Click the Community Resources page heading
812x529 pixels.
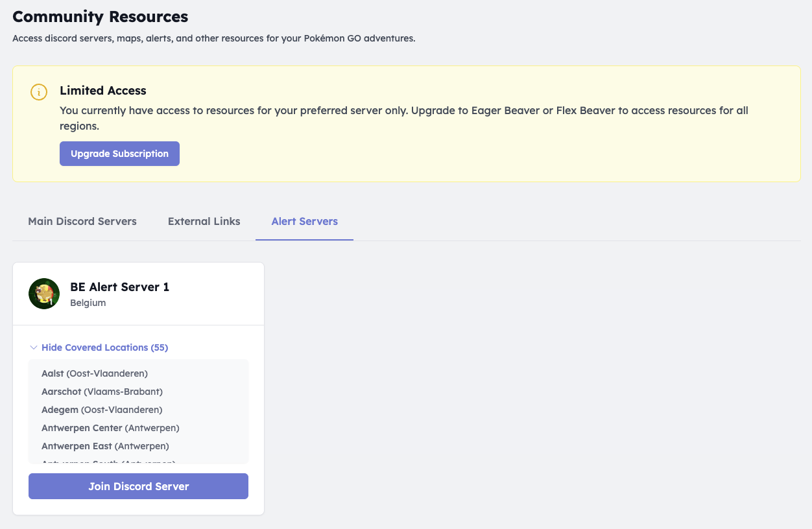(x=101, y=17)
